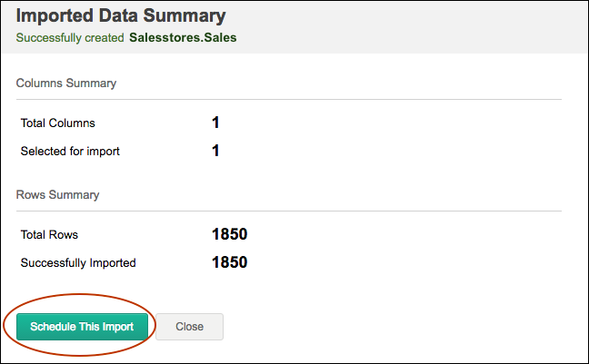Click the Rows Summary section heading
This screenshot has height=364, width=589.
pyautogui.click(x=57, y=194)
